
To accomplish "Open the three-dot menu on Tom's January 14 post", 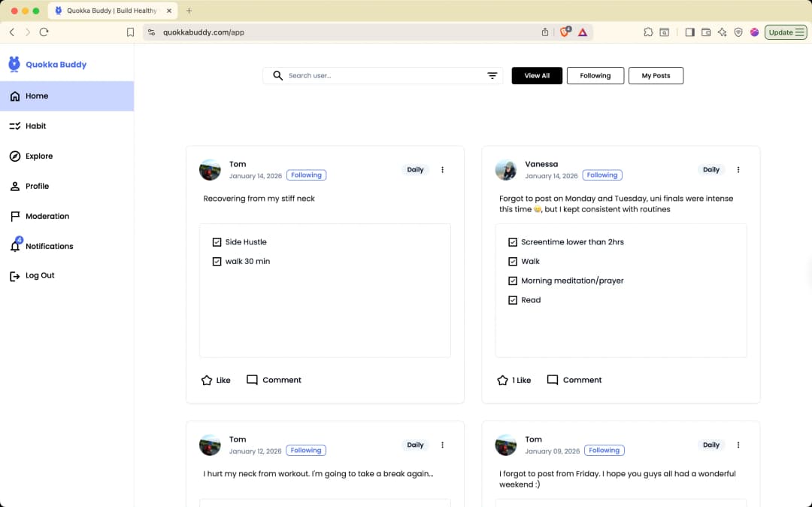I will [442, 170].
